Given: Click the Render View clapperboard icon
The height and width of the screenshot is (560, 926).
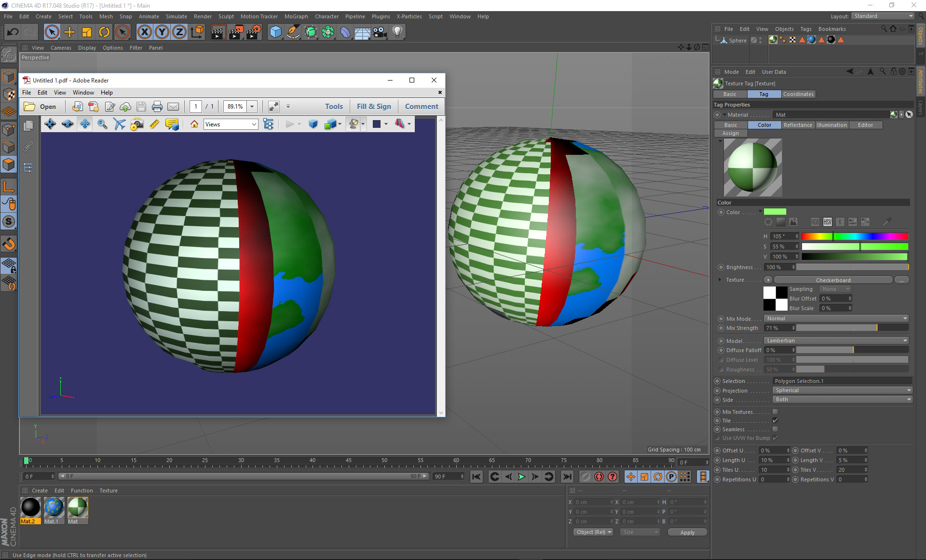Looking at the screenshot, I should pos(218,32).
